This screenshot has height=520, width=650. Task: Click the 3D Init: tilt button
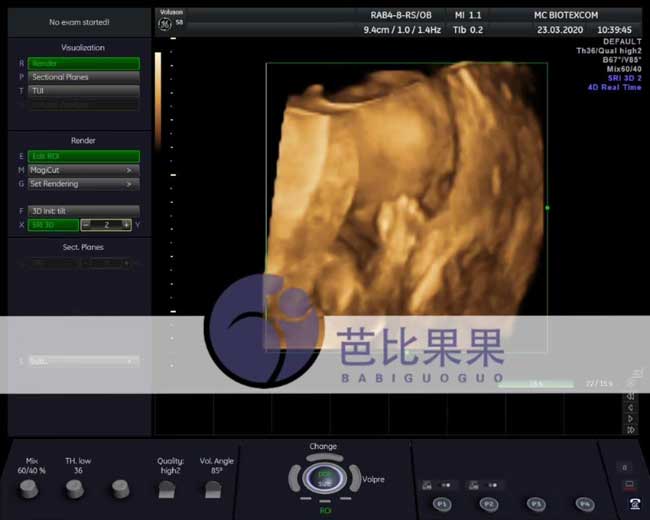click(x=83, y=211)
